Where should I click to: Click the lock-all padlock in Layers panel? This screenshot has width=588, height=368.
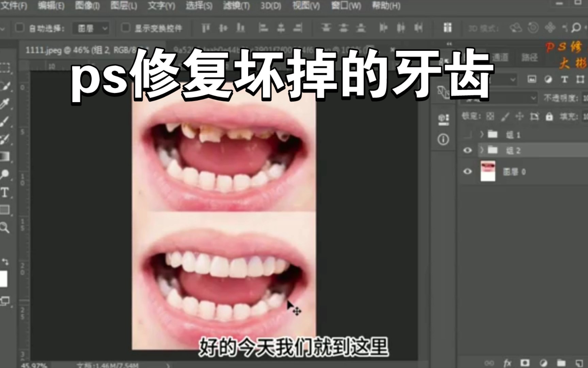click(x=550, y=117)
